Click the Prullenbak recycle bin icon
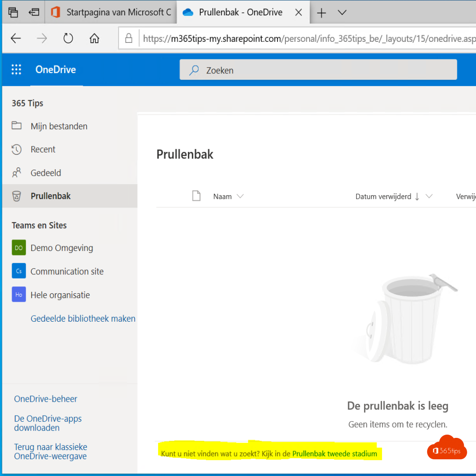Viewport: 476px width, 476px height. point(16,196)
